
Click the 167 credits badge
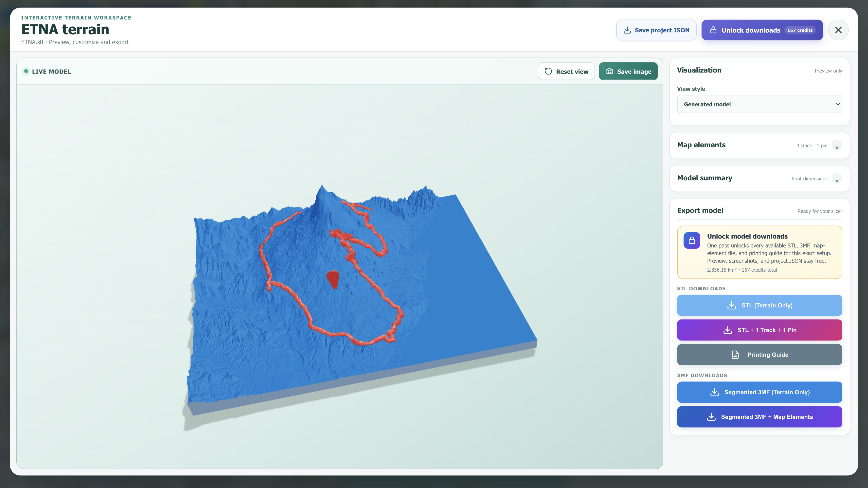[800, 30]
